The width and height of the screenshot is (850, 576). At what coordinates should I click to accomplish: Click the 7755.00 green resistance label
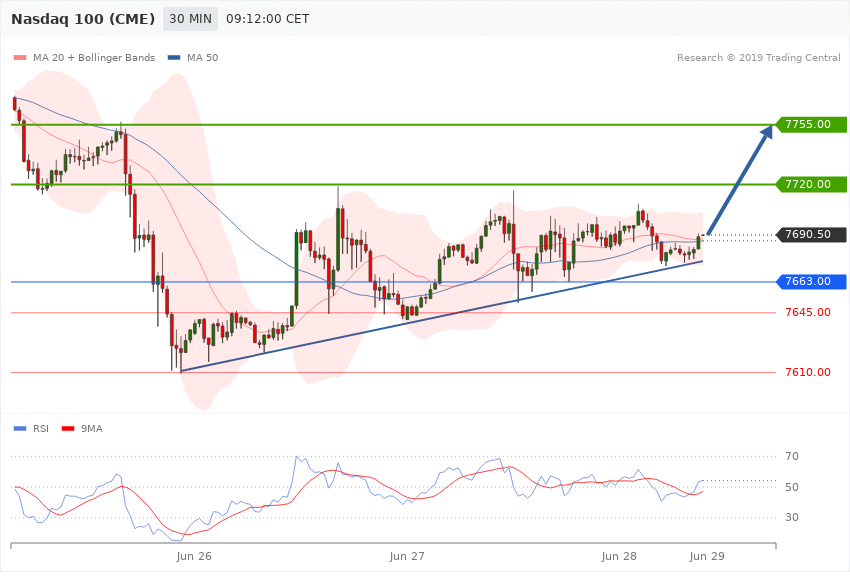point(812,124)
